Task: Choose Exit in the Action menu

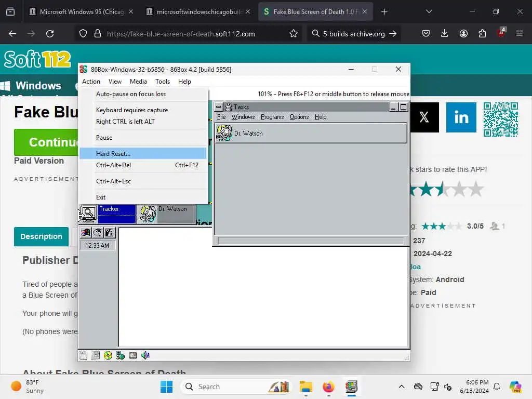Action: click(x=144, y=197)
